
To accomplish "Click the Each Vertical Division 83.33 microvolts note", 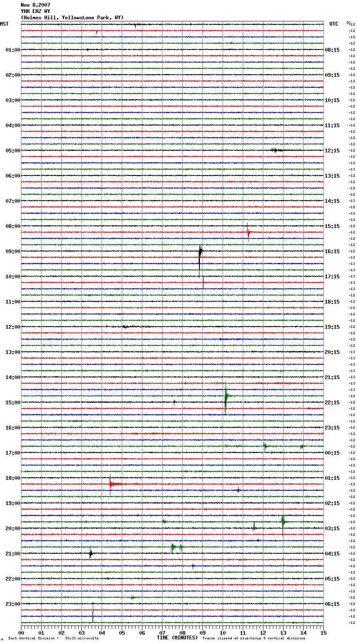I will click(54, 638).
